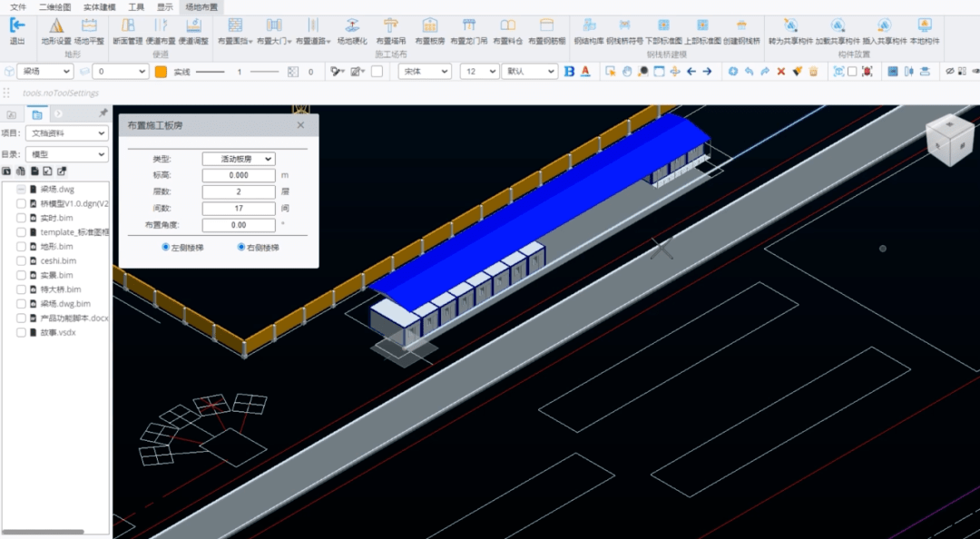Check the 地形.bim file checkbox
Image resolution: width=980 pixels, height=539 pixels.
(21, 247)
